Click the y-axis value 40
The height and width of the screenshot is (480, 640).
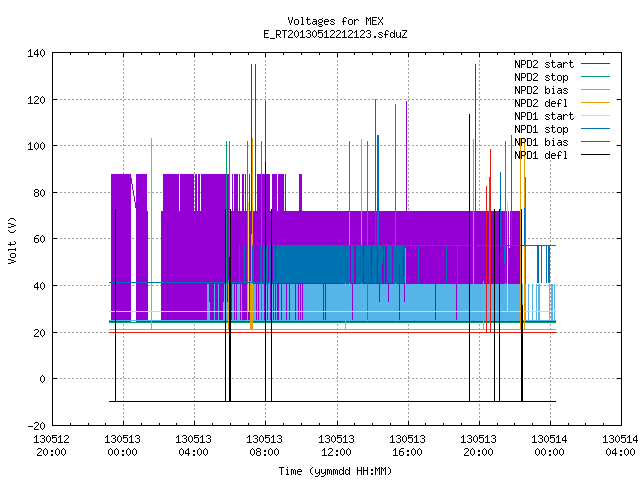39,286
